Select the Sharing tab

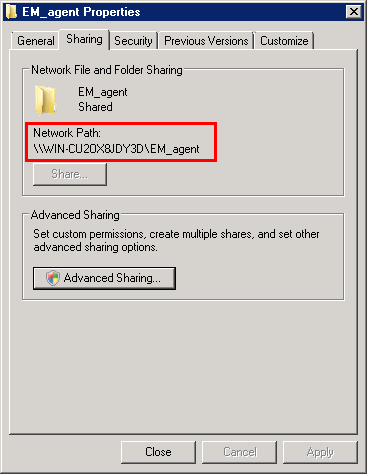(x=84, y=39)
